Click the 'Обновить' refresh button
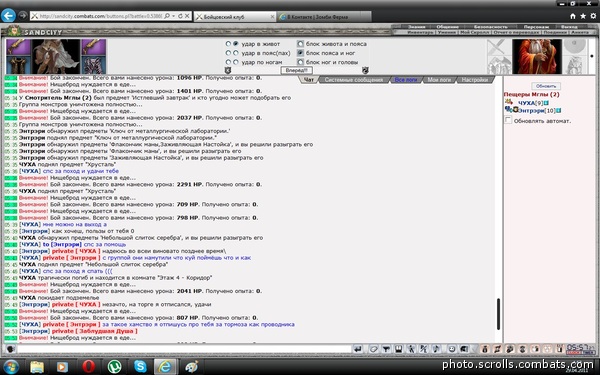 546,86
